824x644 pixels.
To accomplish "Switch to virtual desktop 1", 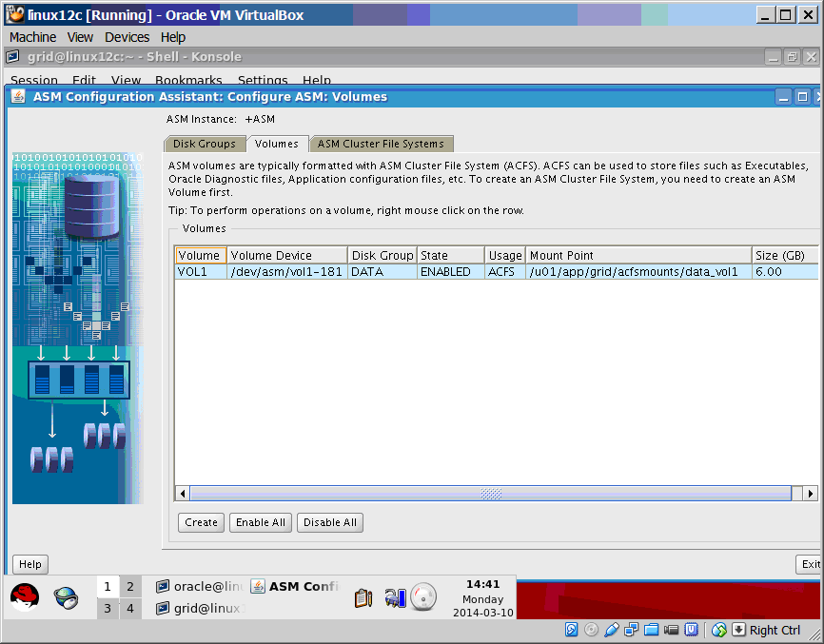I will coord(108,587).
